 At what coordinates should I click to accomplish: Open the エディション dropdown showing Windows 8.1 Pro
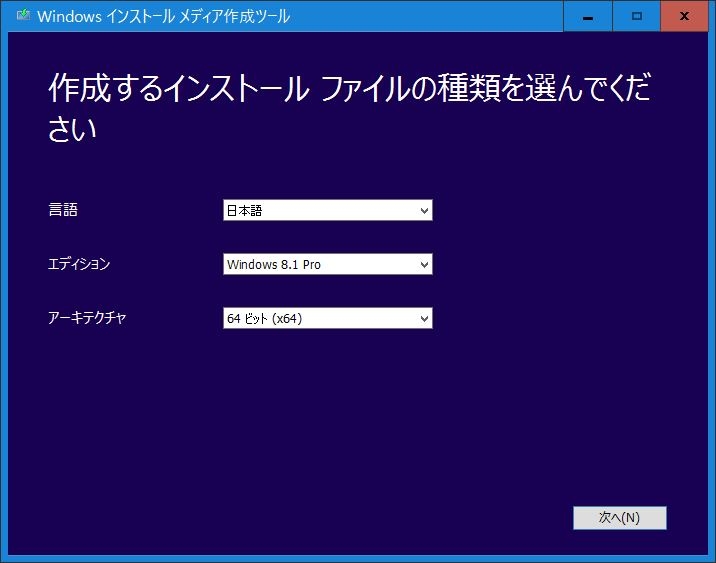[327, 264]
